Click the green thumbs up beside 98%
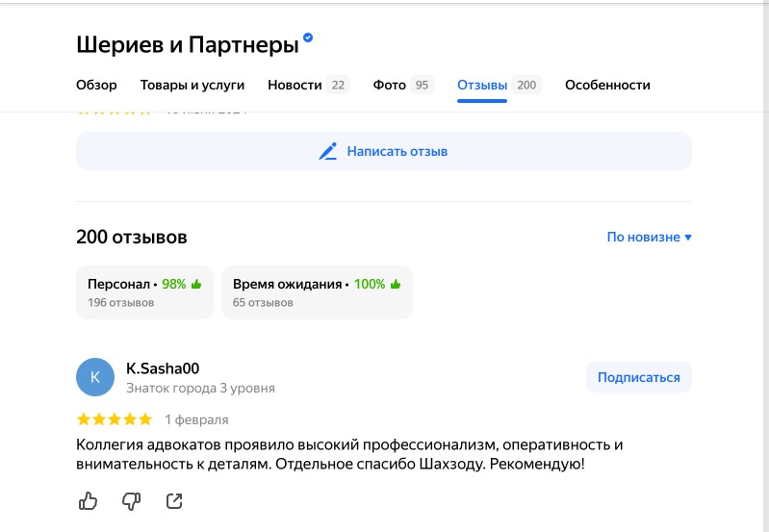 click(196, 284)
